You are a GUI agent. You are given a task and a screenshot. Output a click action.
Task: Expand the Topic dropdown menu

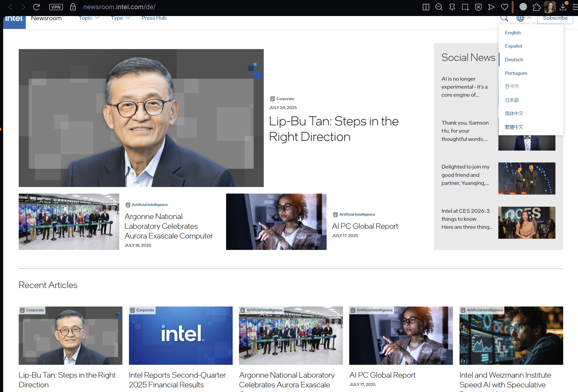(x=89, y=18)
